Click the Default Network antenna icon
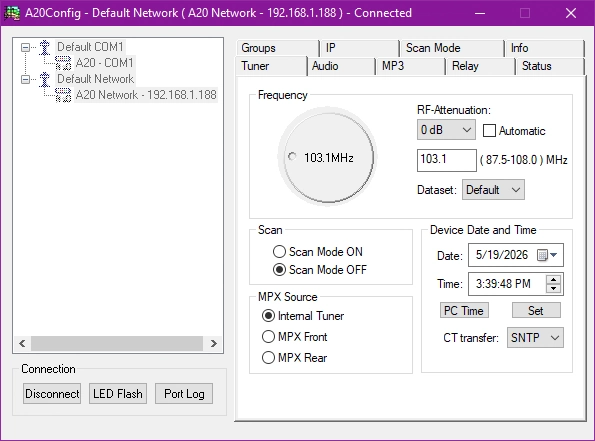 (x=45, y=79)
